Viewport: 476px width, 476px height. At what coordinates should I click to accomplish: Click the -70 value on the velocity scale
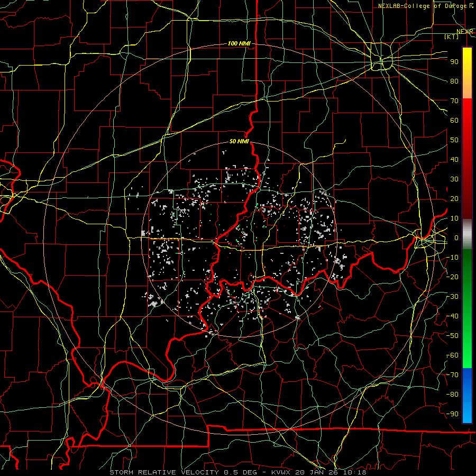tap(452, 375)
